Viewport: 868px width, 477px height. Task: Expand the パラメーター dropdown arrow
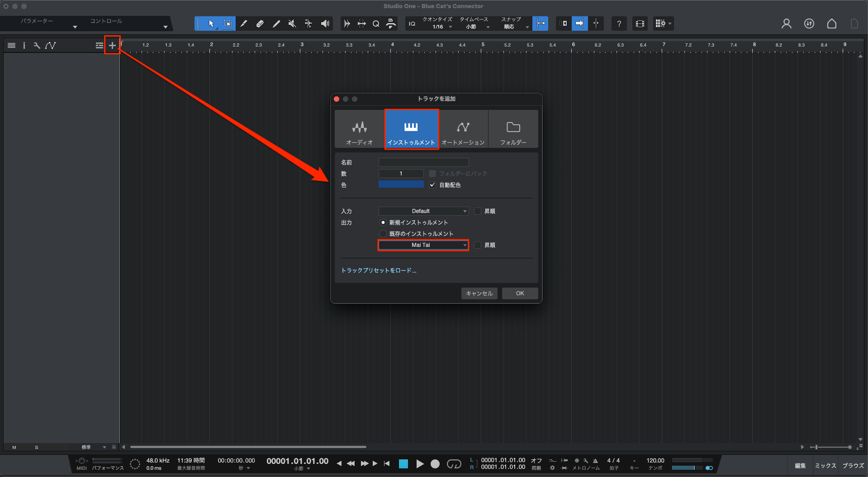[x=75, y=27]
